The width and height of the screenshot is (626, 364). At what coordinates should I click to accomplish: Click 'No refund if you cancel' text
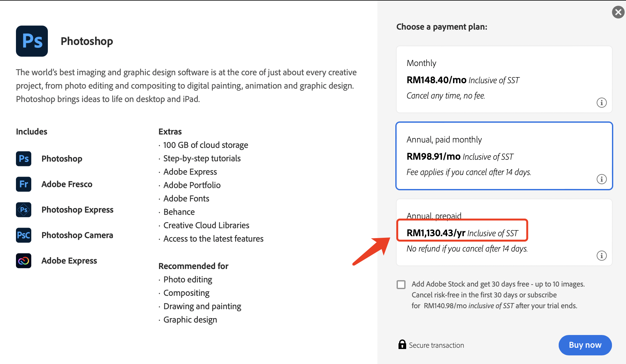(467, 249)
